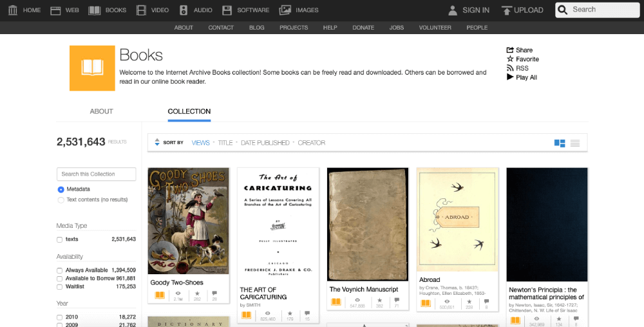The image size is (644, 327).
Task: Click the Audio speaker icon
Action: 184,10
